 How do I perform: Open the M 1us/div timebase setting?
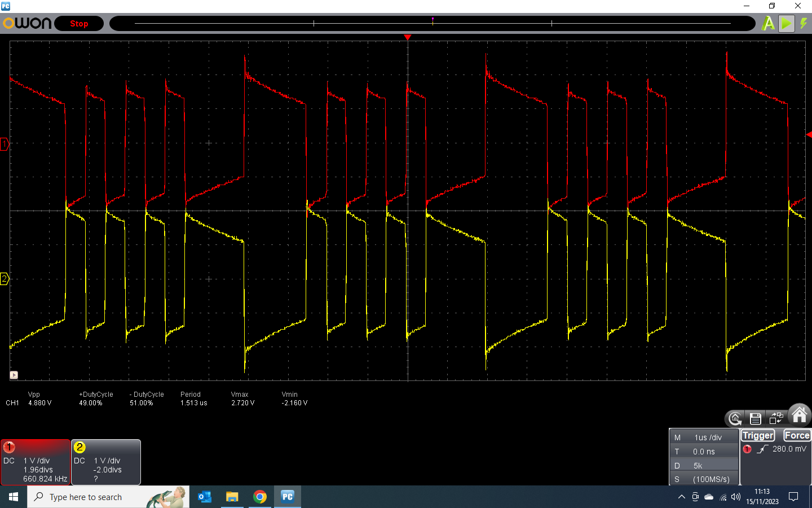pos(704,437)
